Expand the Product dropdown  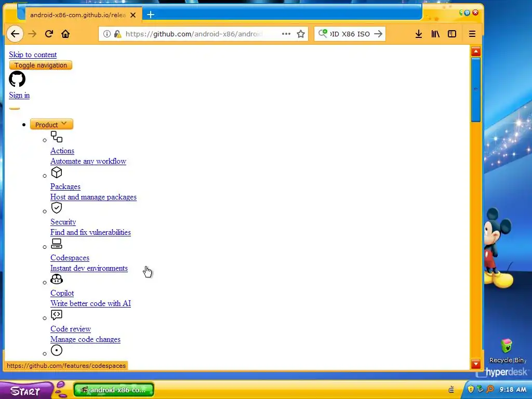click(51, 125)
